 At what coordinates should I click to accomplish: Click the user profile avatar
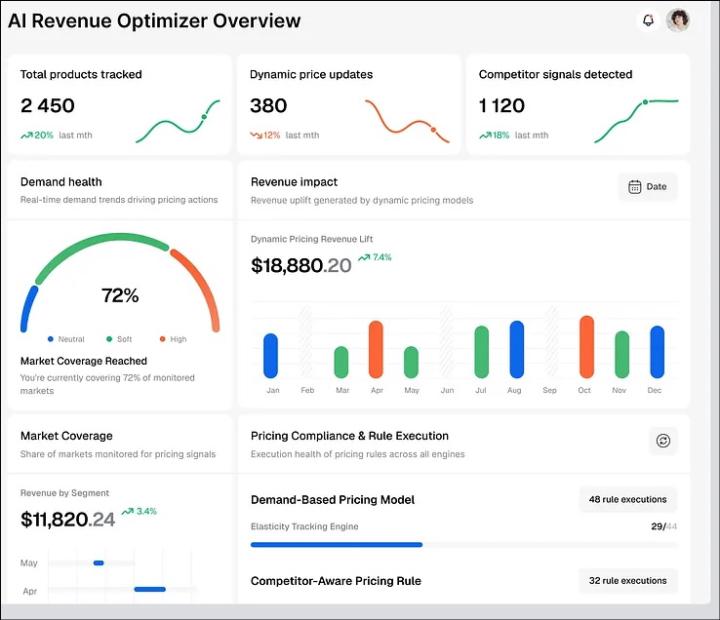[x=678, y=21]
